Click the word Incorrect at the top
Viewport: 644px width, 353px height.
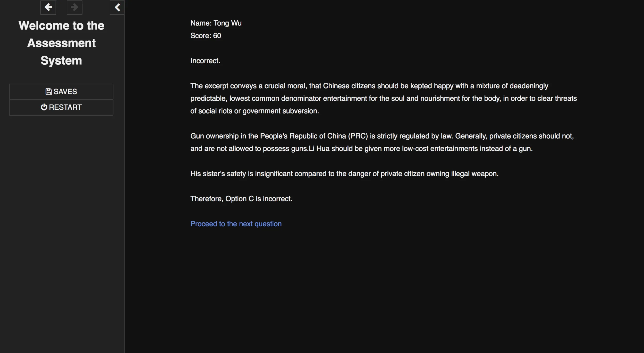(x=205, y=61)
